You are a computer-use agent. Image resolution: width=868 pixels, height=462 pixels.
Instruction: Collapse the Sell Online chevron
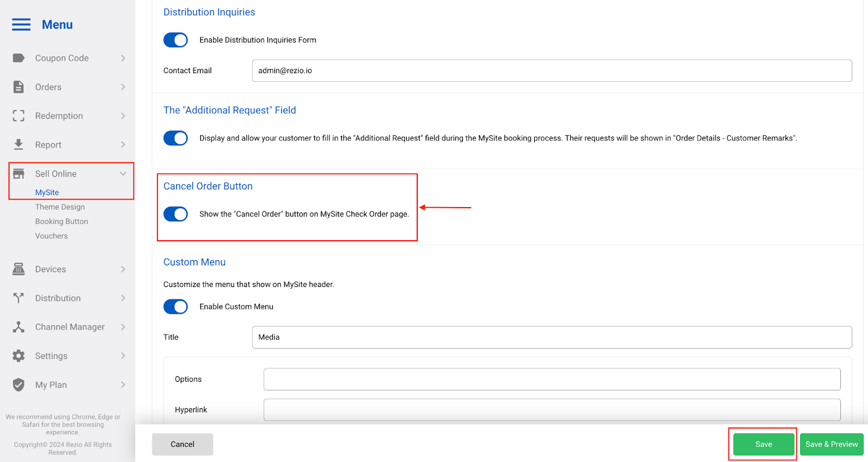[123, 174]
